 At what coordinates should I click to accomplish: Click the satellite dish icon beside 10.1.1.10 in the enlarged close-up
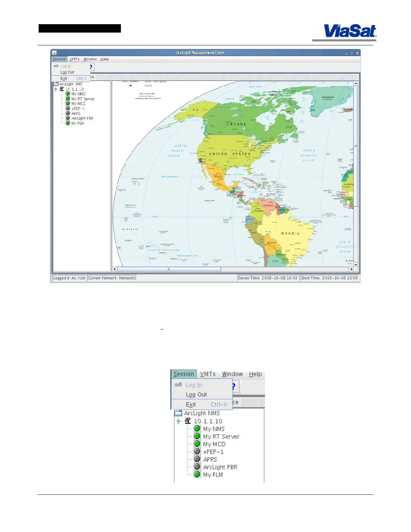pyautogui.click(x=188, y=421)
